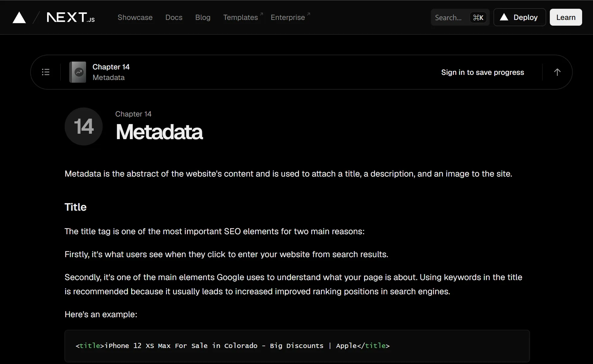
Task: Click the Vercel triangle logo
Action: pos(19,18)
